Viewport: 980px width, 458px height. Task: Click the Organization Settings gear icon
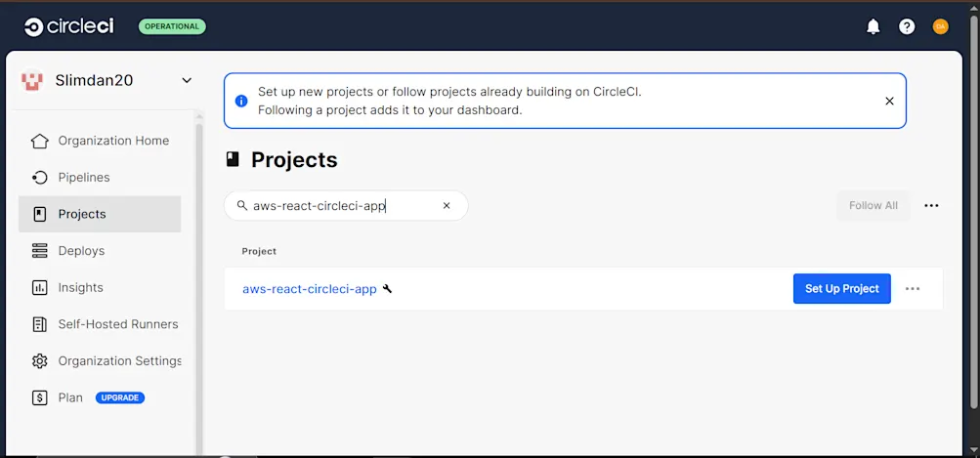tap(39, 361)
